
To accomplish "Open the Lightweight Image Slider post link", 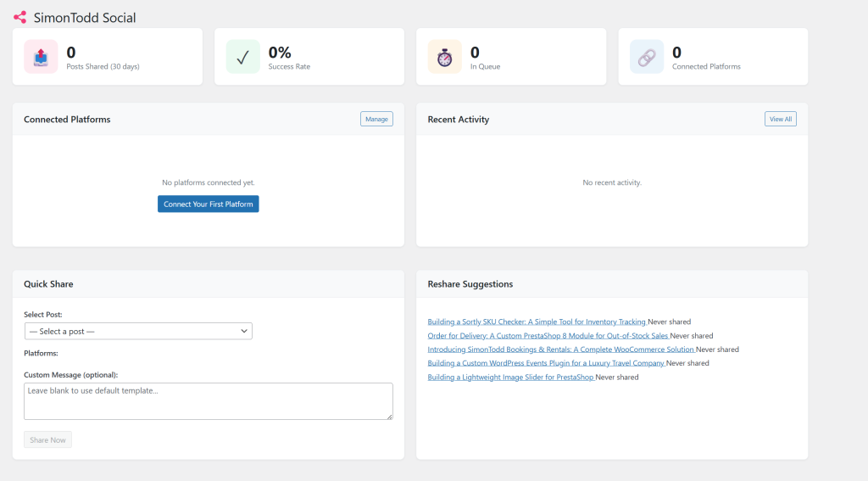I will pyautogui.click(x=510, y=377).
